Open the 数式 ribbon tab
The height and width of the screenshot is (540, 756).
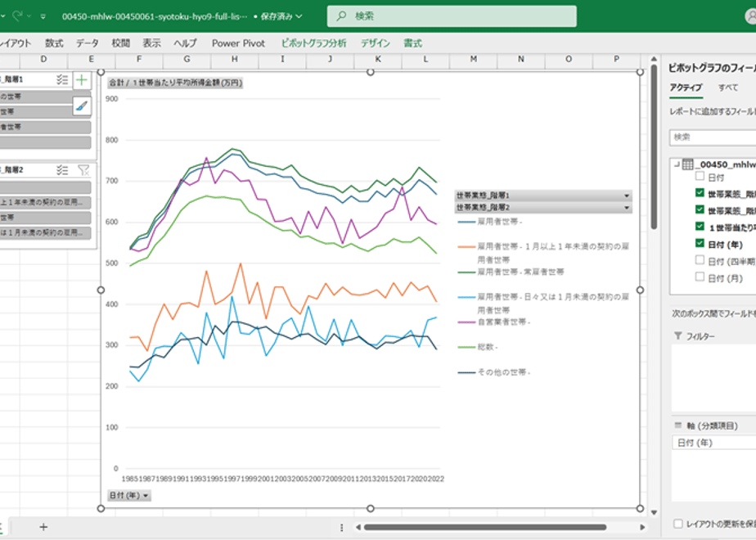pyautogui.click(x=54, y=43)
